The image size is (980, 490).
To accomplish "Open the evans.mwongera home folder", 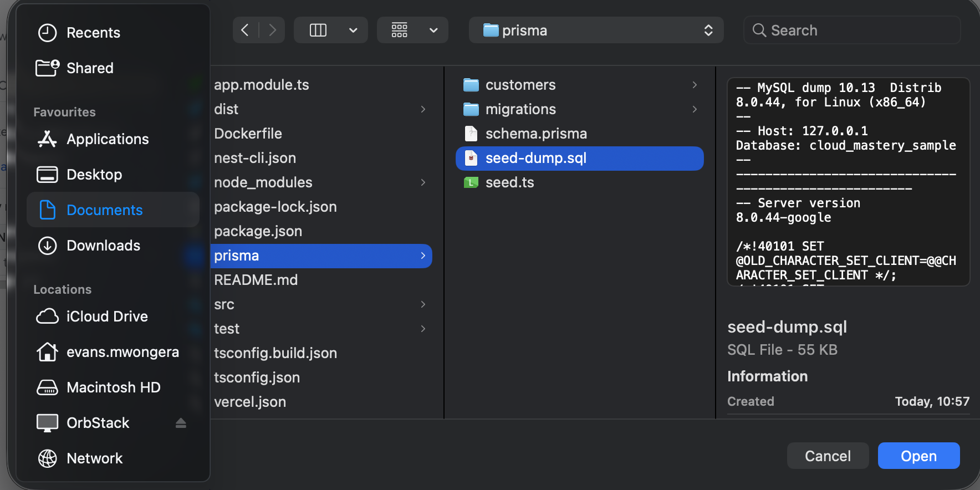I will point(122,352).
